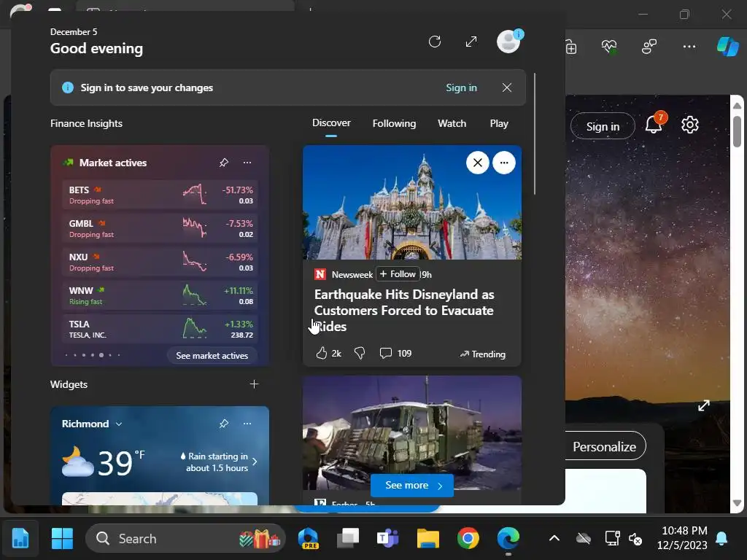Viewport: 747px width, 560px height.
Task: Open Edge page settings gear
Action: coord(690,125)
